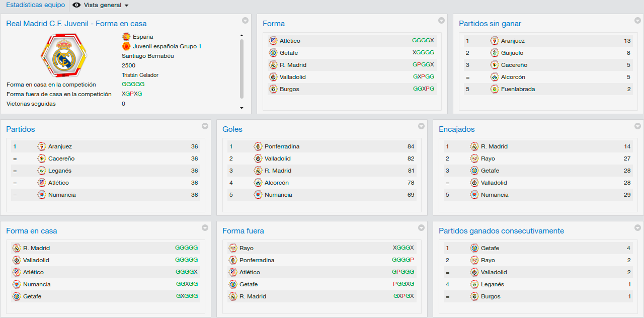Select Valladolid row in Forma en casa
The height and width of the screenshot is (318, 644).
[x=106, y=260]
